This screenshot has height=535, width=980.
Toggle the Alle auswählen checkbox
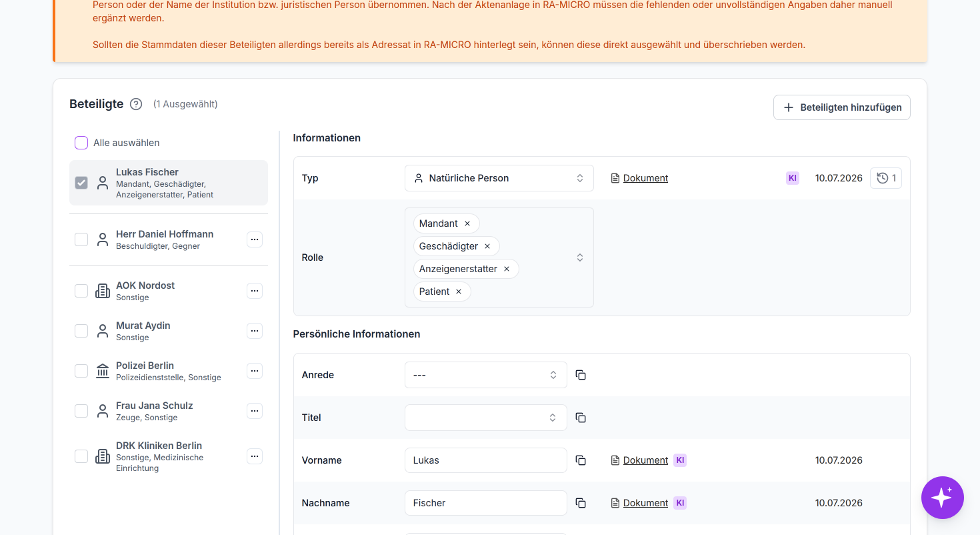pyautogui.click(x=81, y=143)
